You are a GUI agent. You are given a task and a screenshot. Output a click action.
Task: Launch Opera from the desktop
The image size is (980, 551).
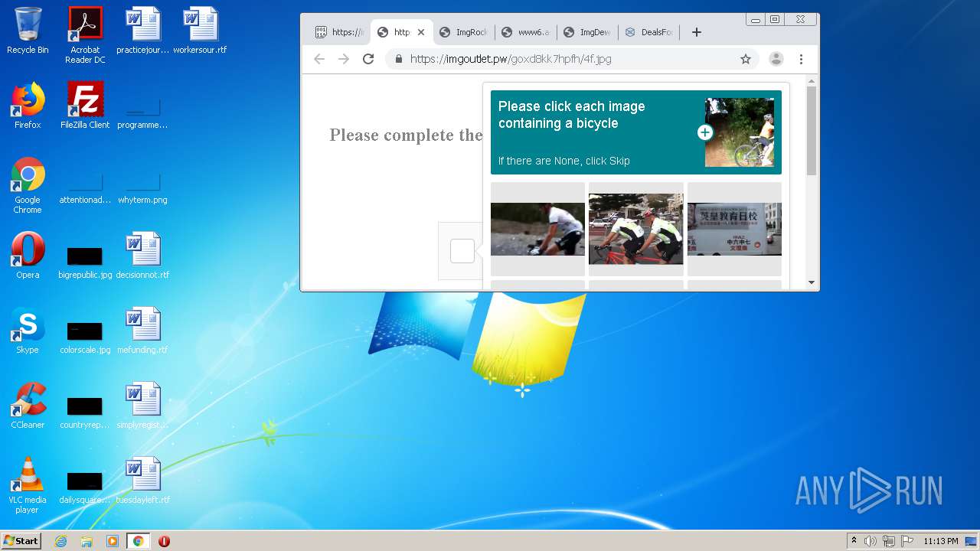tap(28, 256)
